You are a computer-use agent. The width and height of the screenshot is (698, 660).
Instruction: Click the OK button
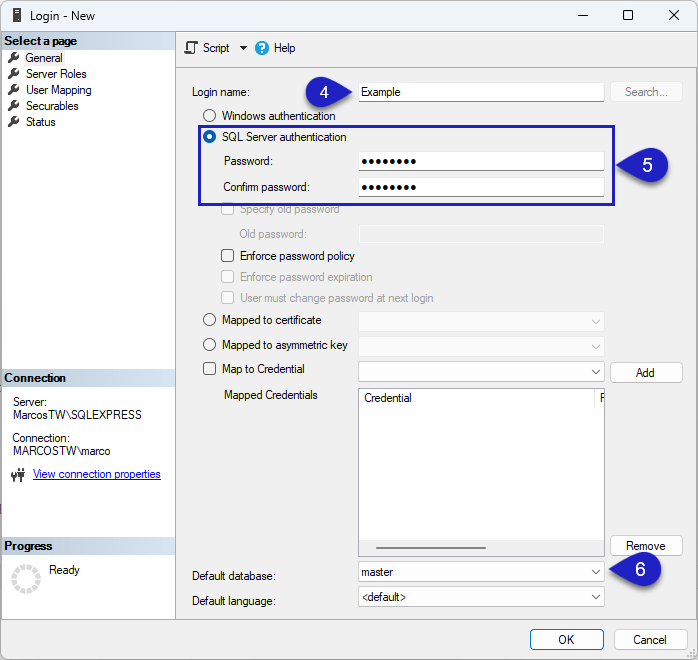tap(566, 639)
